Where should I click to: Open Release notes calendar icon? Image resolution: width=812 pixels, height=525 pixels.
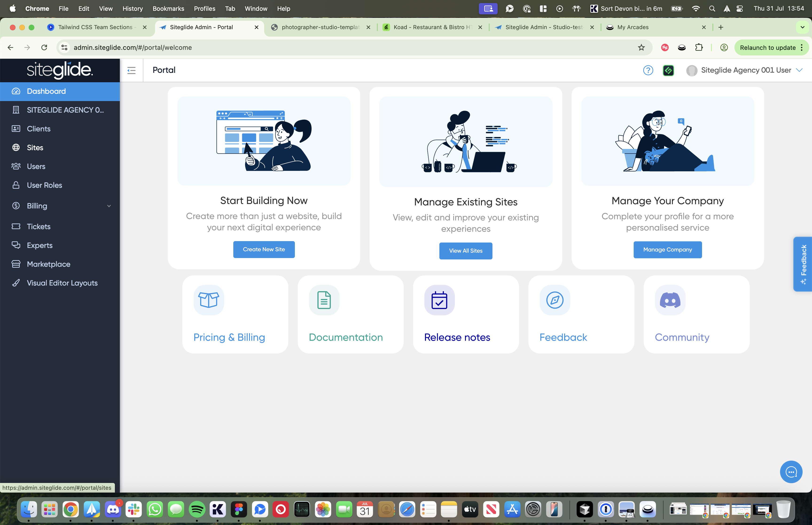tap(439, 300)
